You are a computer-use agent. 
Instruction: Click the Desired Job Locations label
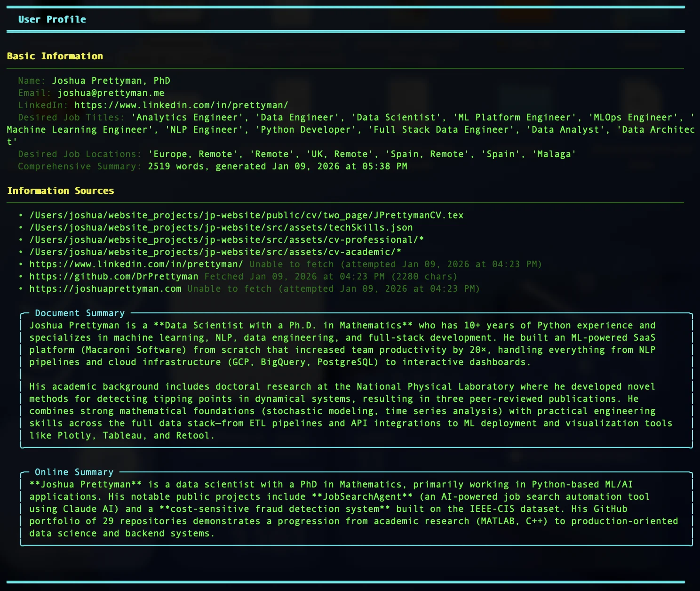80,154
